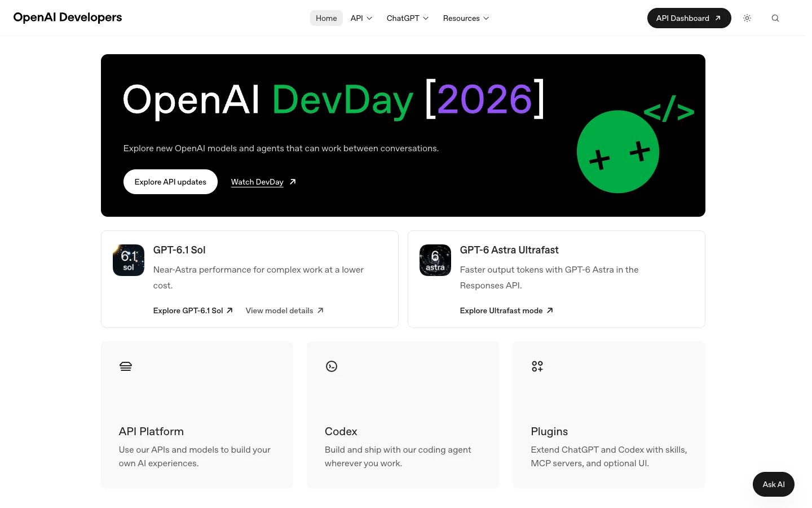Open the Codex card heading
This screenshot has height=508, width=812.
tap(341, 431)
